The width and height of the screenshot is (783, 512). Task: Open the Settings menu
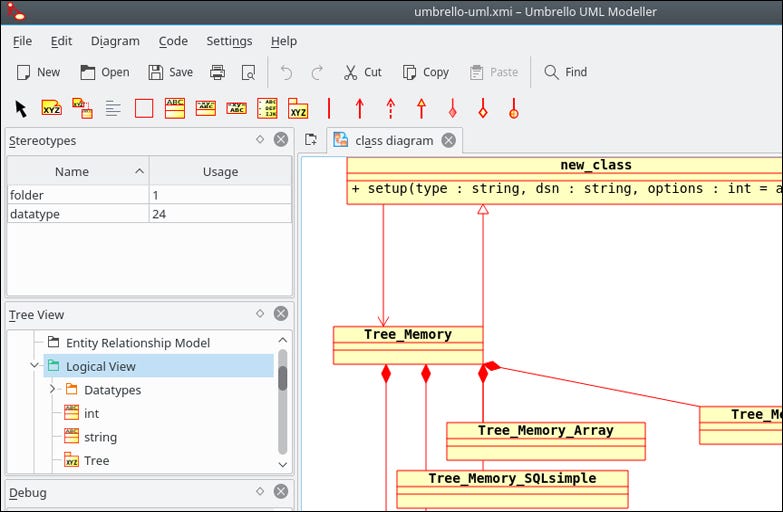[229, 41]
